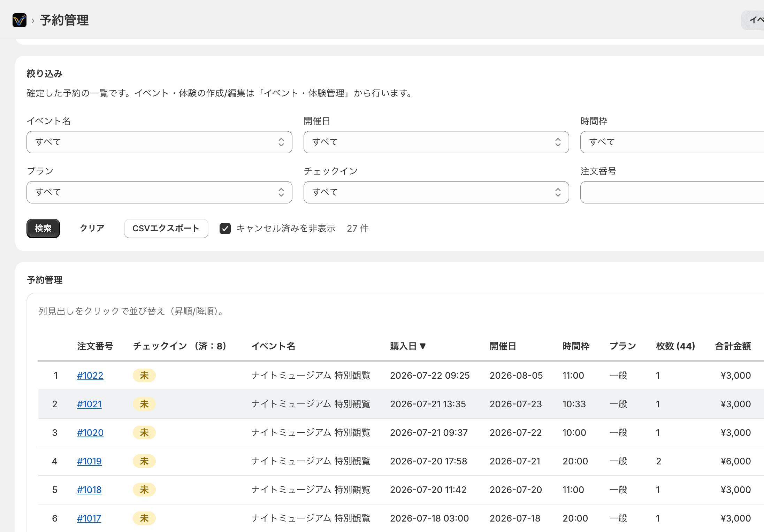Click the 予約管理 breadcrumb title
764x532 pixels.
(x=64, y=20)
